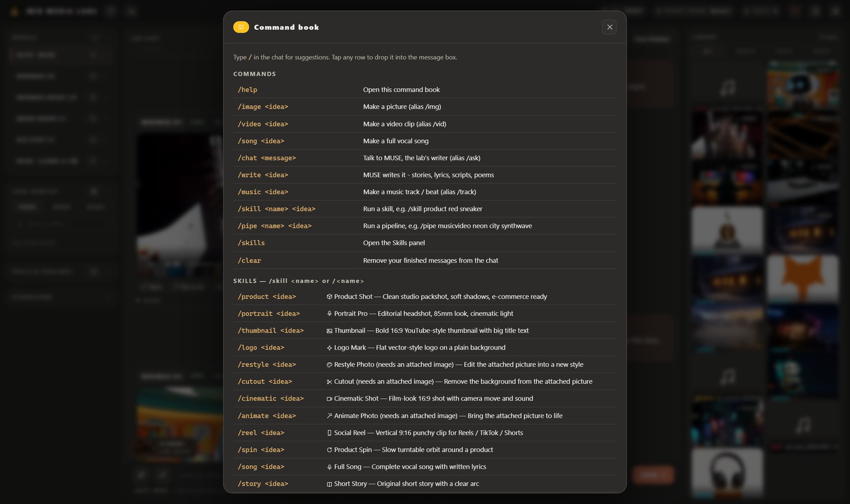The width and height of the screenshot is (850, 504).
Task: Click the cube icon beside Product Shot
Action: 329,297
